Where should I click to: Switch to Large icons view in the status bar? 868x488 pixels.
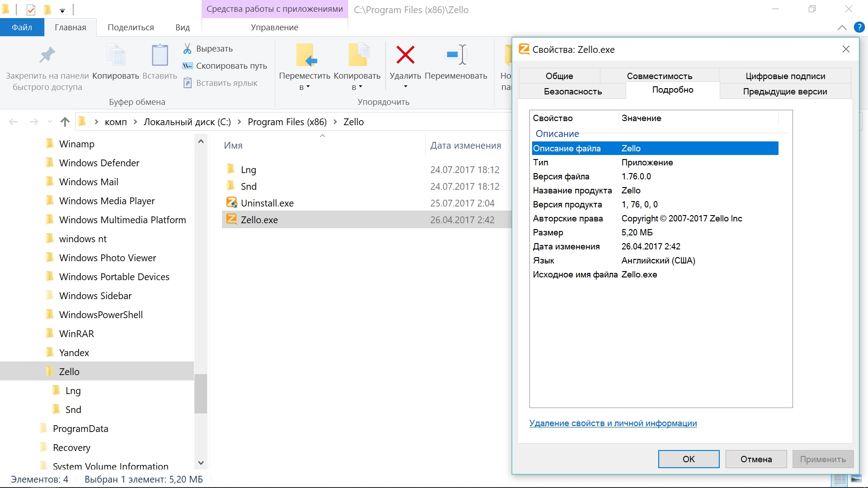[856, 479]
